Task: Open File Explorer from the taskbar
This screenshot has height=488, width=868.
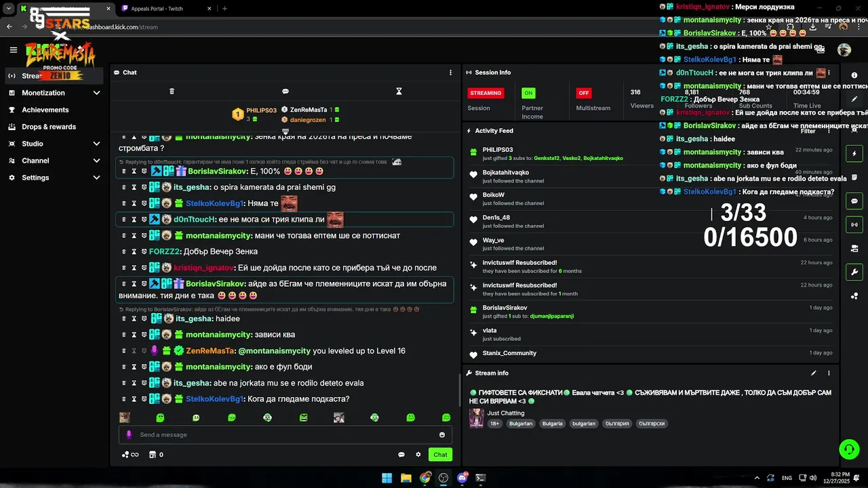Action: [x=406, y=478]
